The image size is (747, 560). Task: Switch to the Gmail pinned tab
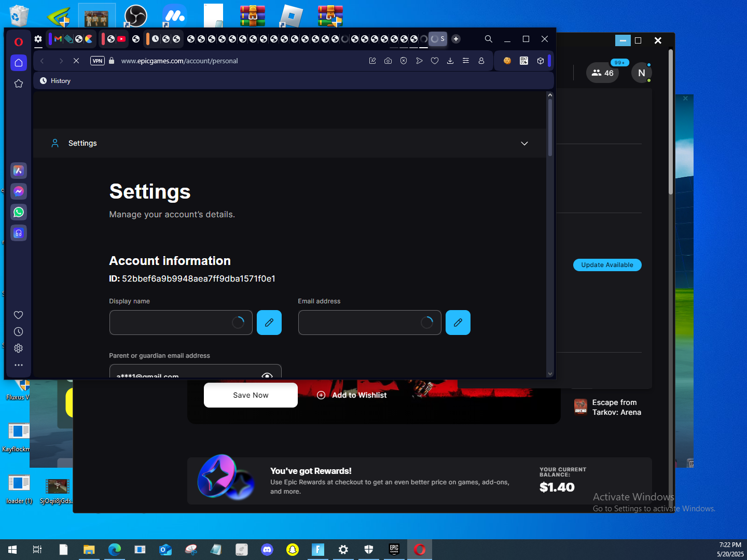[58, 39]
